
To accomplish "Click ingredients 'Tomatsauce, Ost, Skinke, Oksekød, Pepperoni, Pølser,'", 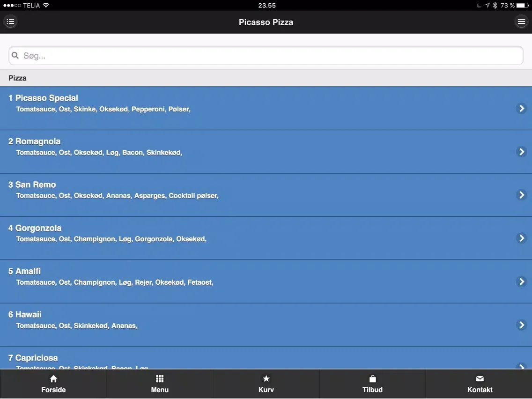I will (x=103, y=109).
